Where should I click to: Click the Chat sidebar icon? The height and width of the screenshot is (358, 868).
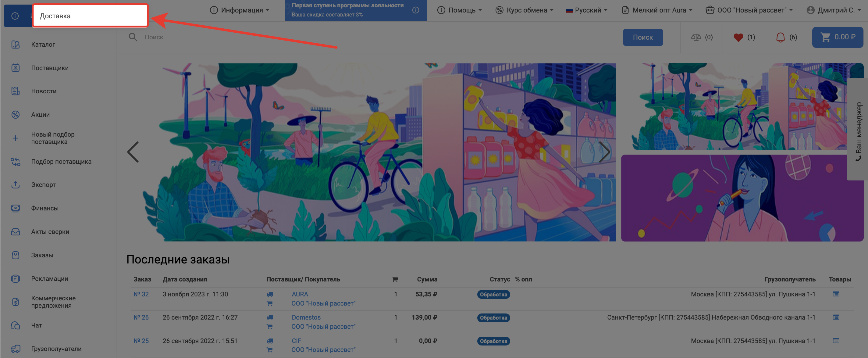pos(16,325)
